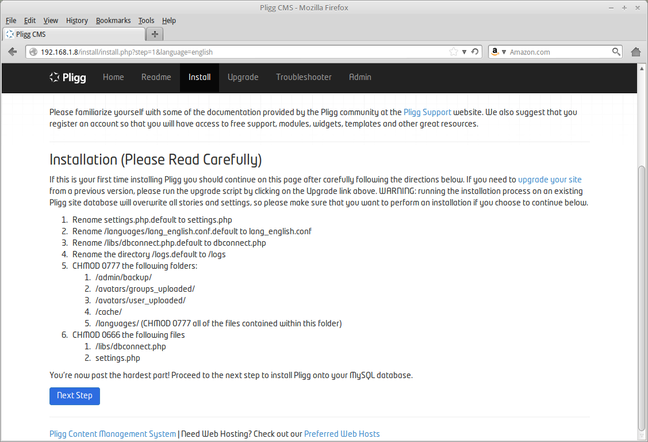Screen dimensions: 648x442
Task: Click the search magnifier icon
Action: click(x=616, y=52)
